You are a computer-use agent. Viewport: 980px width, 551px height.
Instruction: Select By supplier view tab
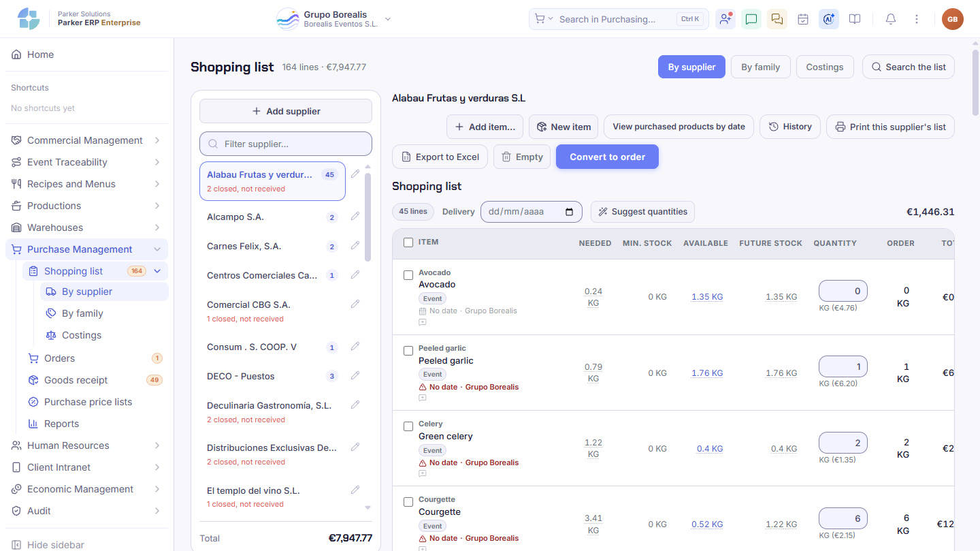pyautogui.click(x=691, y=67)
